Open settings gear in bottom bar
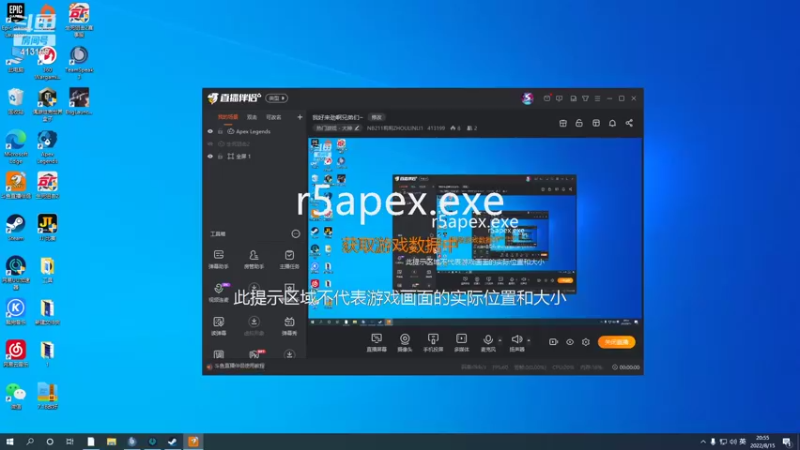Image resolution: width=800 pixels, height=450 pixels. (586, 342)
